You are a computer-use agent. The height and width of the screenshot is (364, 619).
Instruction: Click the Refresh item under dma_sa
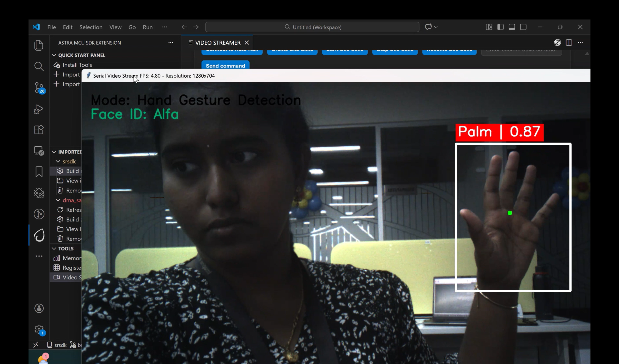(x=69, y=210)
